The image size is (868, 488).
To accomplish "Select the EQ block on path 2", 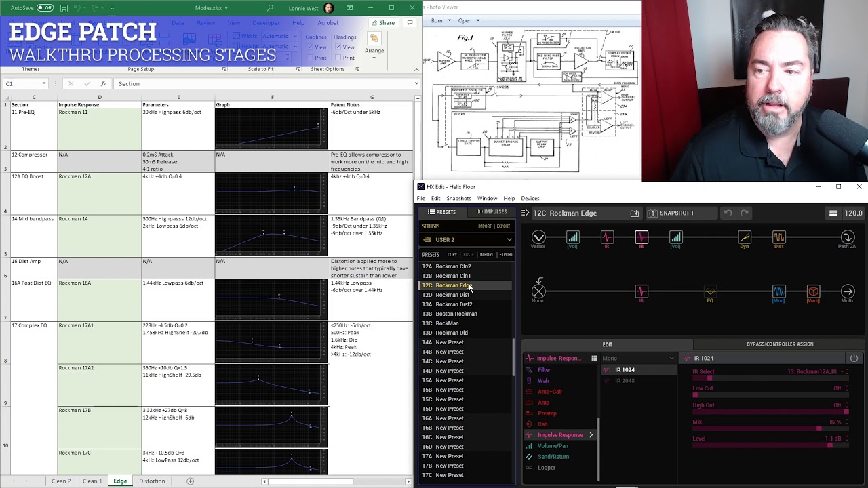I will click(x=710, y=291).
